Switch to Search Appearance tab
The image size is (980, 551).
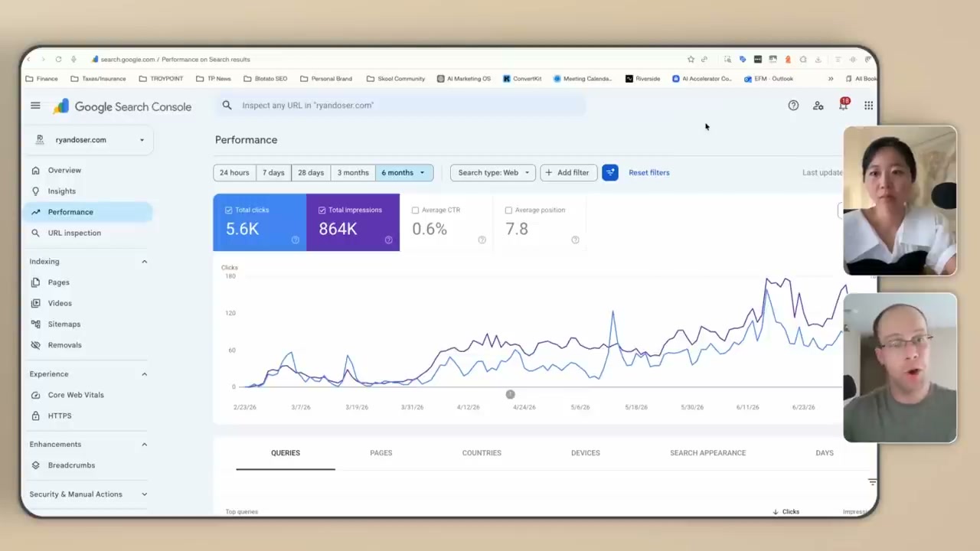pyautogui.click(x=707, y=453)
